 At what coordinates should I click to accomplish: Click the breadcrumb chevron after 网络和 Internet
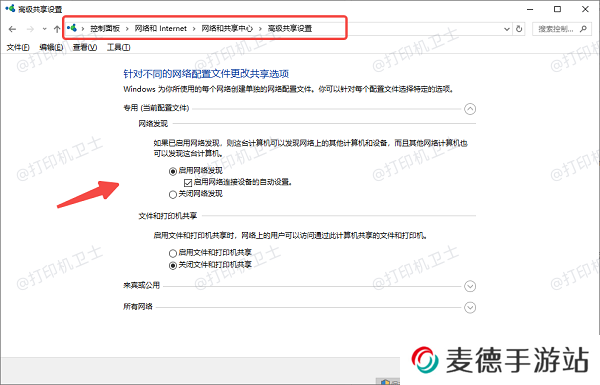(x=194, y=29)
